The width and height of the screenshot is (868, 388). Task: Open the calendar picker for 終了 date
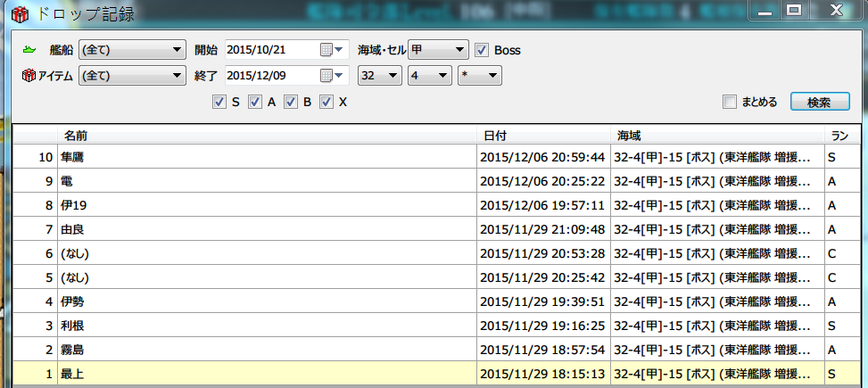[332, 75]
